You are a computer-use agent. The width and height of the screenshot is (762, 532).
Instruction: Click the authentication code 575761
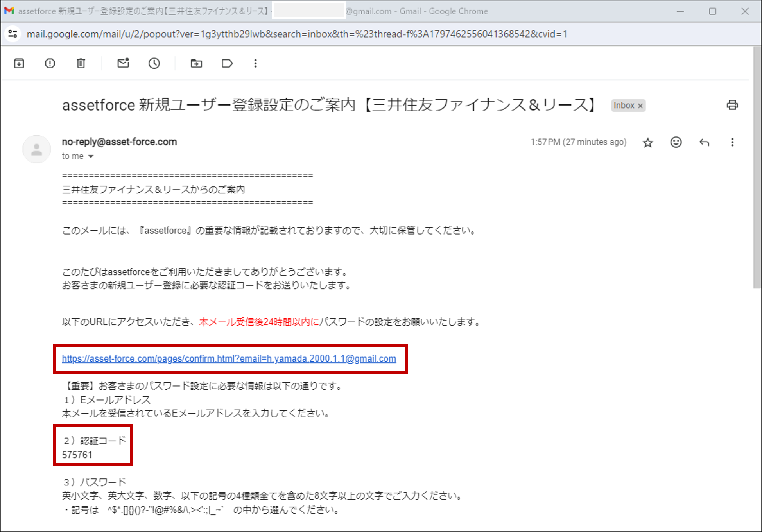[x=77, y=455]
